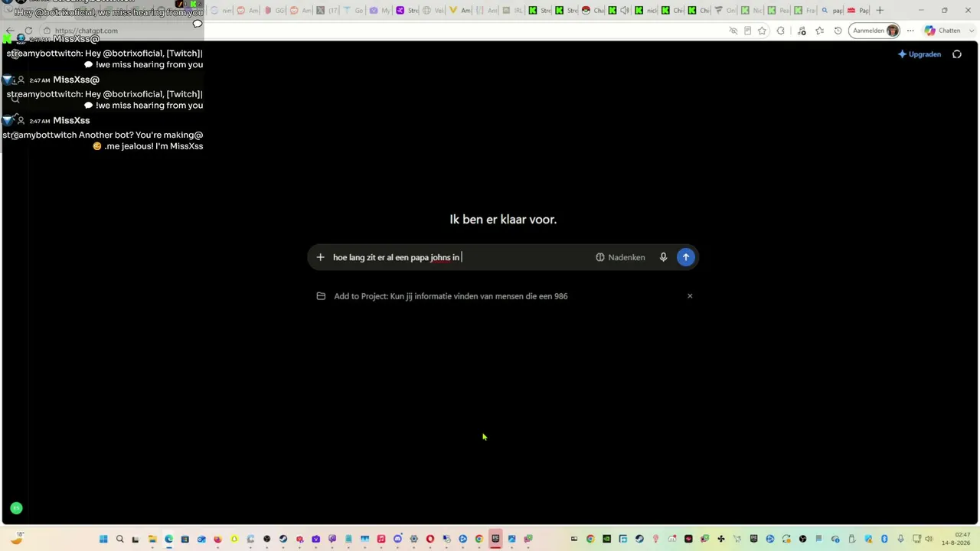Select the Add to Project suggestion

[x=450, y=296]
